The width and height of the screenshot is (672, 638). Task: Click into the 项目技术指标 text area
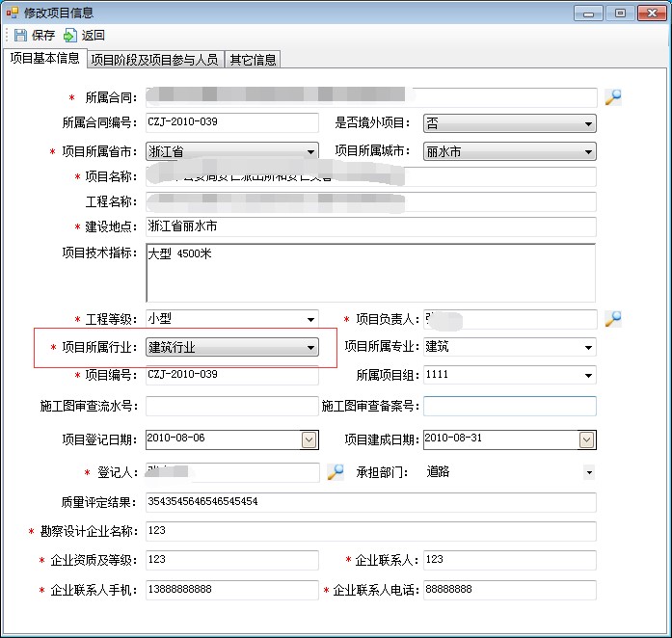tap(370, 273)
